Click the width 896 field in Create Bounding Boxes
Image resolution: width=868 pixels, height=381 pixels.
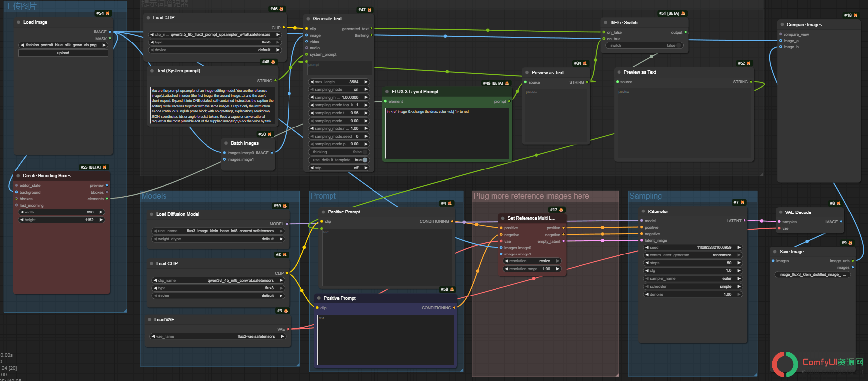(62, 212)
